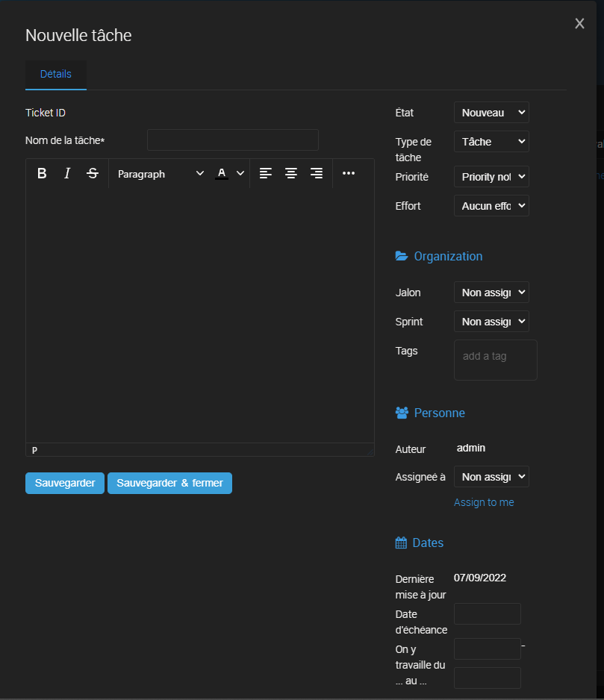Open the Priorité dropdown
This screenshot has height=700, width=604.
click(491, 176)
